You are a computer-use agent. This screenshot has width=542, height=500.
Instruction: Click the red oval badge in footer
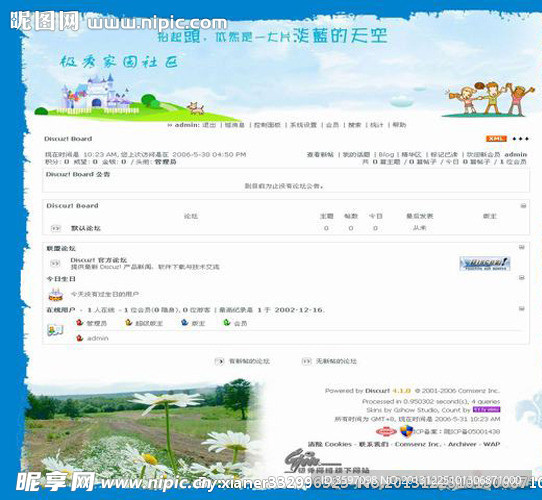click(x=386, y=432)
